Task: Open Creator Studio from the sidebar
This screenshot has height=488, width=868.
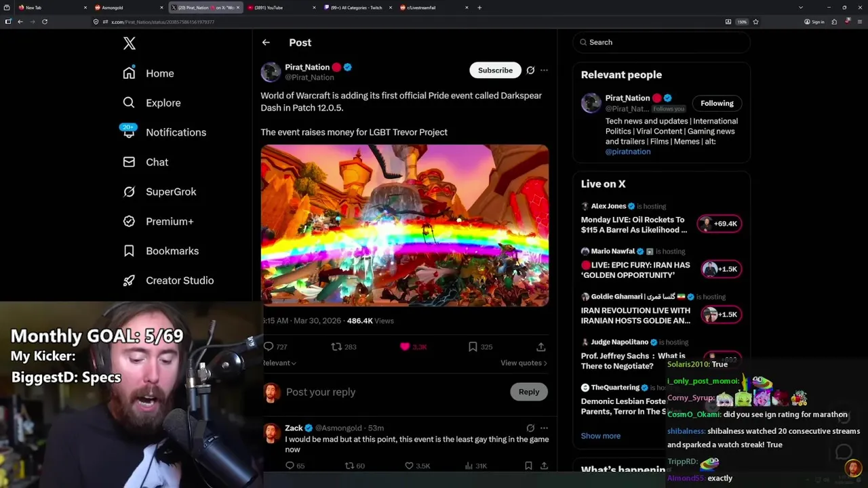Action: pos(169,281)
